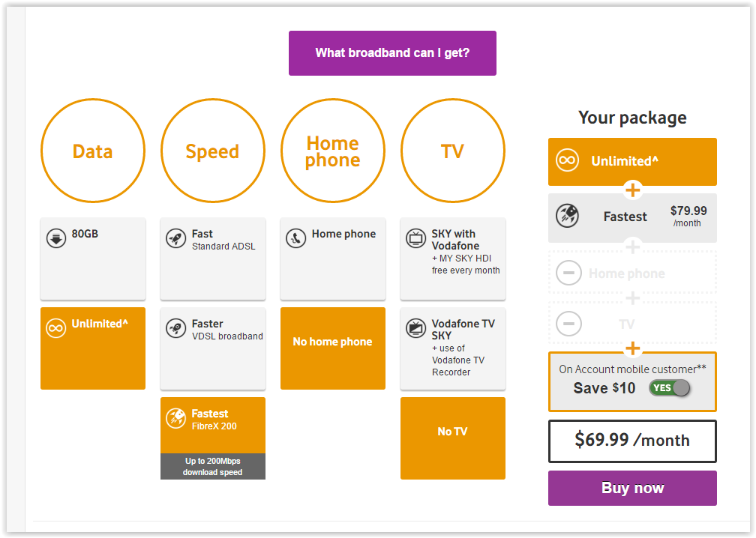Click the minus icon next to Home phone

coord(569,273)
